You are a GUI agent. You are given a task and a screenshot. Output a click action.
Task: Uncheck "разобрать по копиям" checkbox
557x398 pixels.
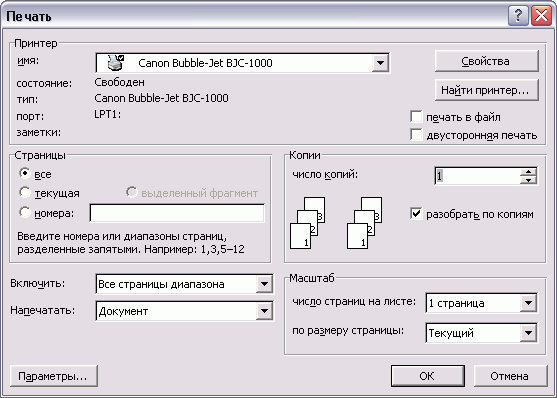click(x=416, y=214)
